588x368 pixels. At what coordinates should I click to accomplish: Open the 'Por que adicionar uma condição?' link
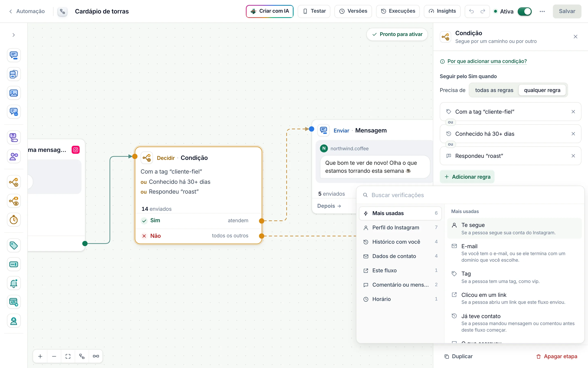(x=487, y=61)
